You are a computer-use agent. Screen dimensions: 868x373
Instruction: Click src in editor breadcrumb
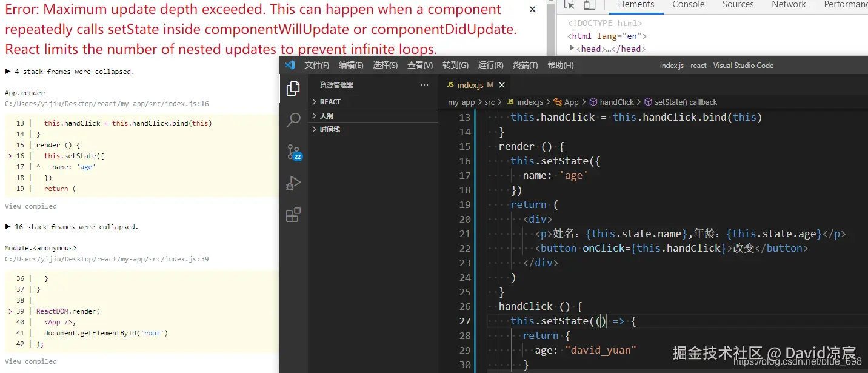point(489,102)
